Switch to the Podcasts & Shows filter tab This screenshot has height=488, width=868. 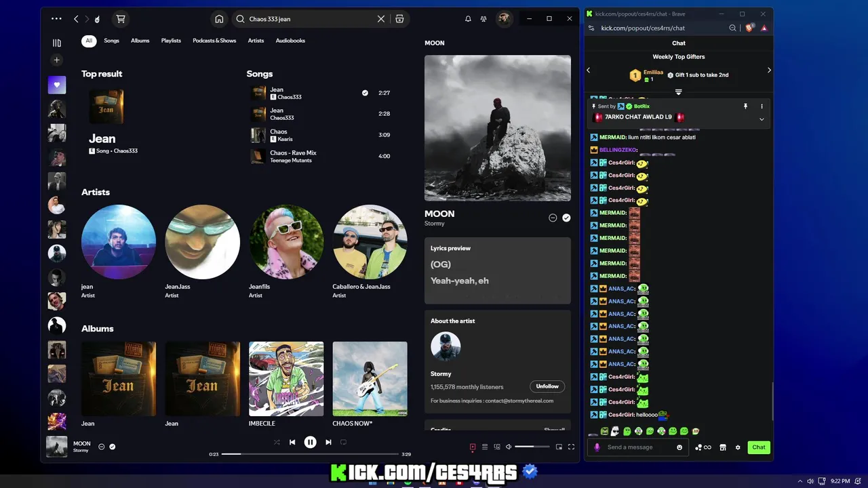(x=214, y=41)
